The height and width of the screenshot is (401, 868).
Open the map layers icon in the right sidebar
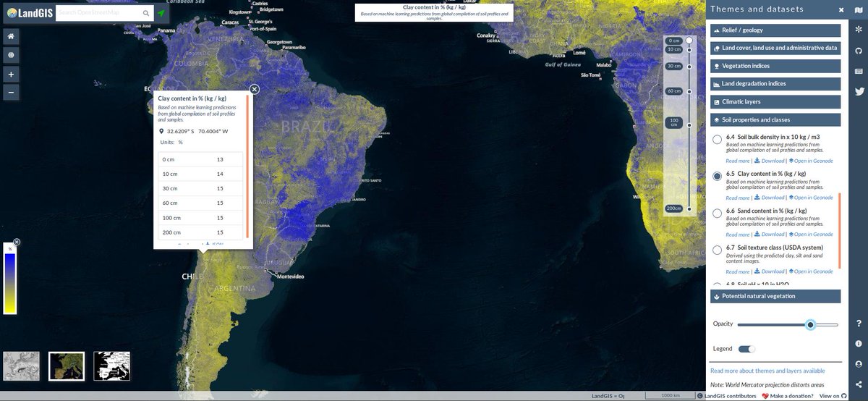tap(859, 10)
